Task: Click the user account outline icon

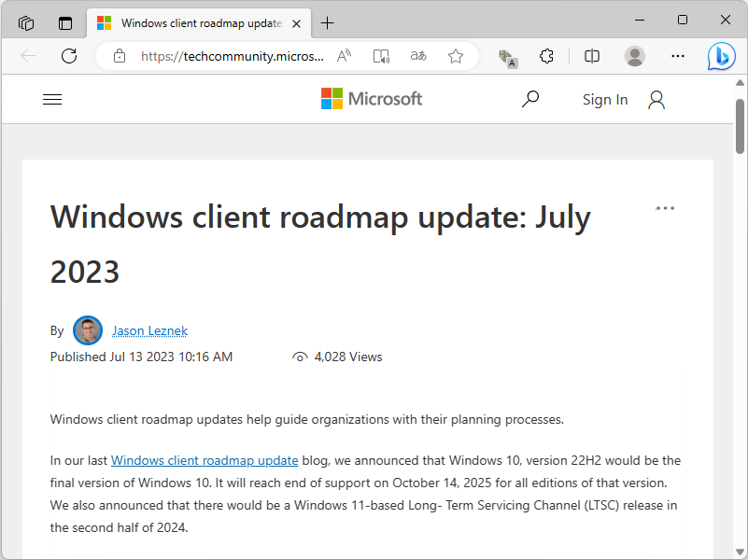Action: pyautogui.click(x=656, y=100)
